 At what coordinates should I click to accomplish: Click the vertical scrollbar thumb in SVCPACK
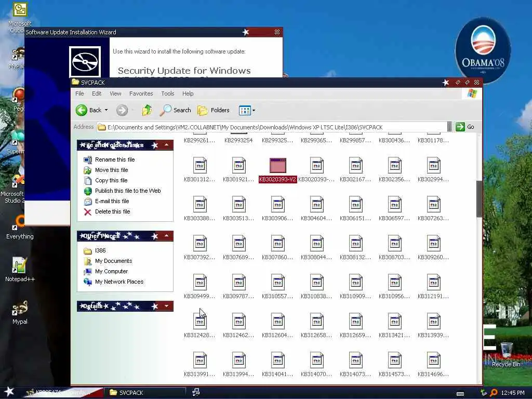click(x=479, y=199)
